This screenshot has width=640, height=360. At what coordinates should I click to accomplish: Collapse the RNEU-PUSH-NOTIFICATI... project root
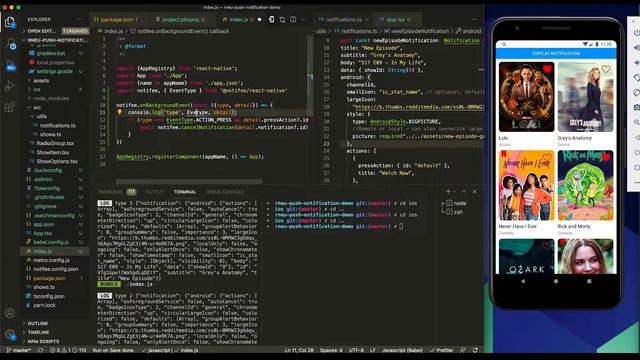[55, 40]
